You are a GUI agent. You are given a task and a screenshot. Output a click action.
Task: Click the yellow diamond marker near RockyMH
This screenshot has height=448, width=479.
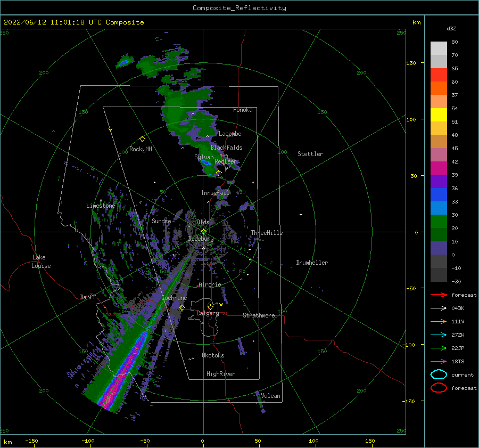(x=142, y=139)
